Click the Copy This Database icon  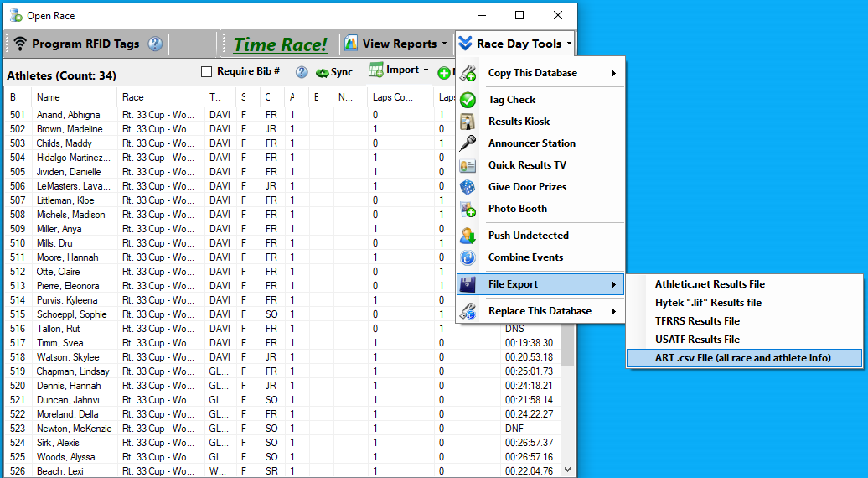(x=468, y=73)
